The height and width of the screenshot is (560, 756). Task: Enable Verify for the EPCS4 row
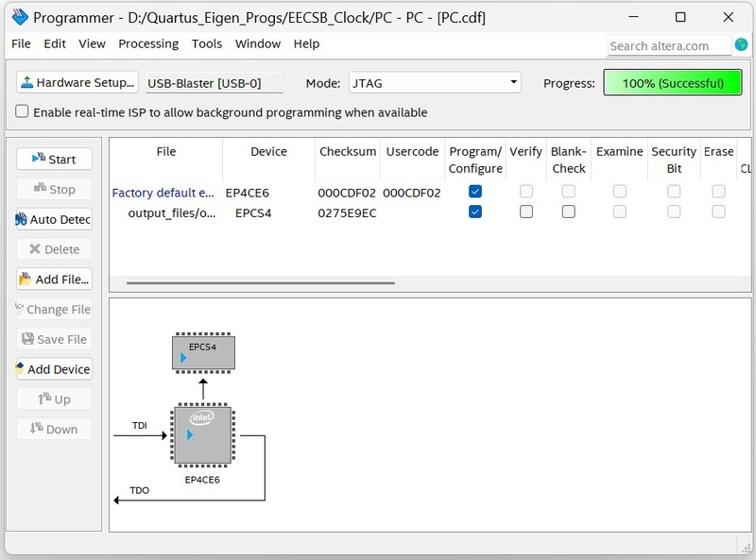pyautogui.click(x=526, y=212)
